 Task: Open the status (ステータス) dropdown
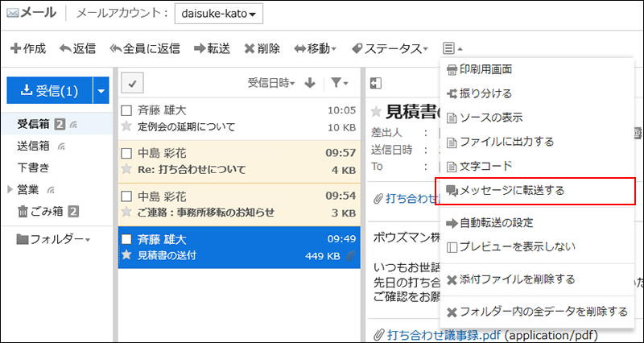click(x=390, y=49)
